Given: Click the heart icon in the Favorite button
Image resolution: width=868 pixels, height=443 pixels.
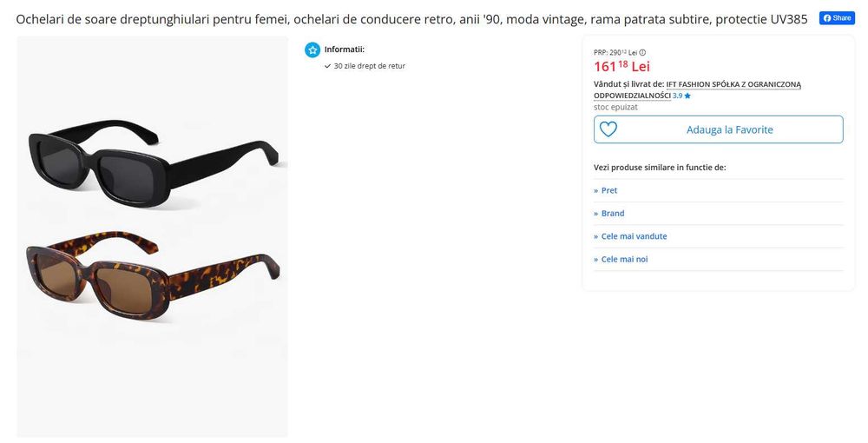Looking at the screenshot, I should (608, 129).
